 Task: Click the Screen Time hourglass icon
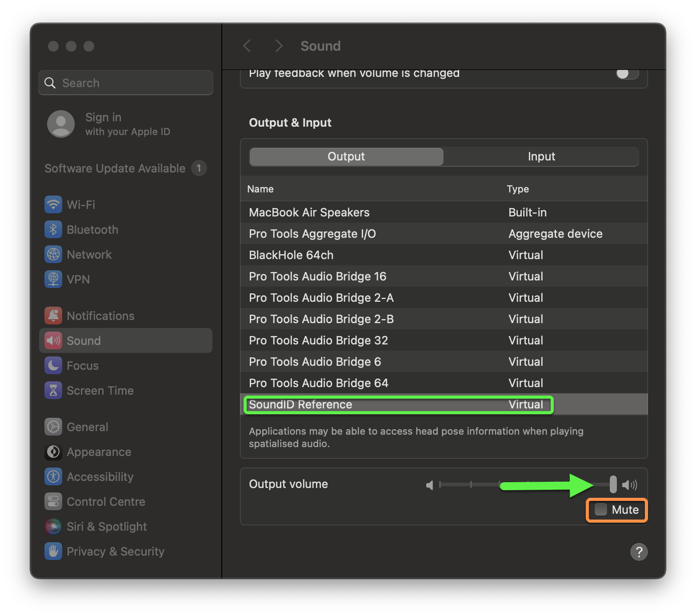click(x=53, y=390)
